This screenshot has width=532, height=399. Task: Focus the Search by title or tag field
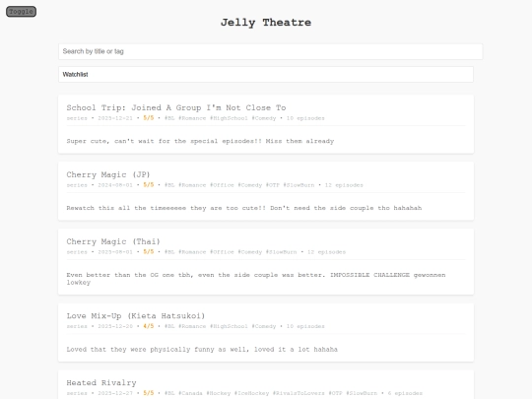tap(270, 51)
